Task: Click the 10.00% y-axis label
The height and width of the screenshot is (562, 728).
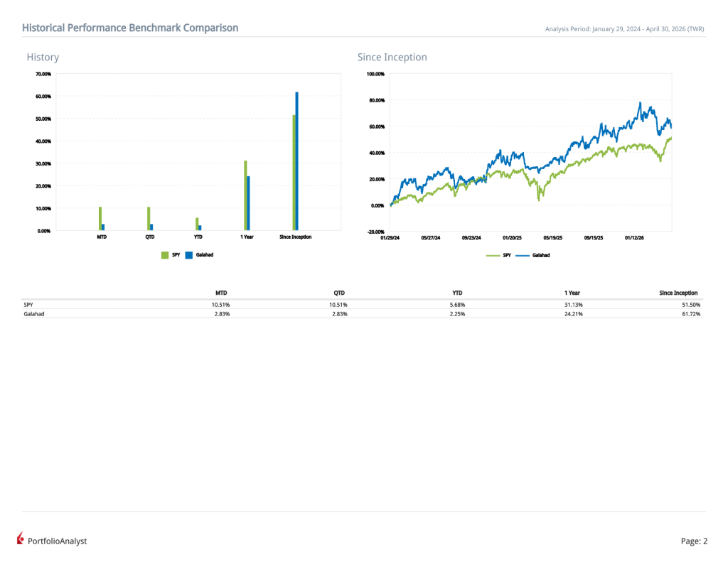Action: pyautogui.click(x=43, y=208)
